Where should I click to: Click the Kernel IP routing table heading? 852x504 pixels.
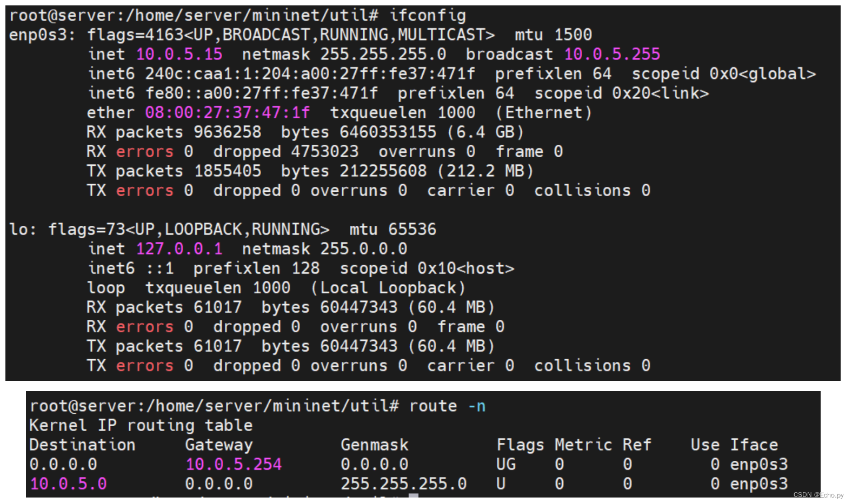click(141, 426)
